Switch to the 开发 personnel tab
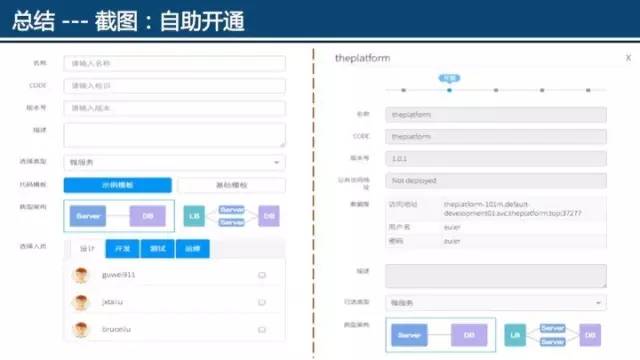Image resolution: width=640 pixels, height=360 pixels. (122, 249)
